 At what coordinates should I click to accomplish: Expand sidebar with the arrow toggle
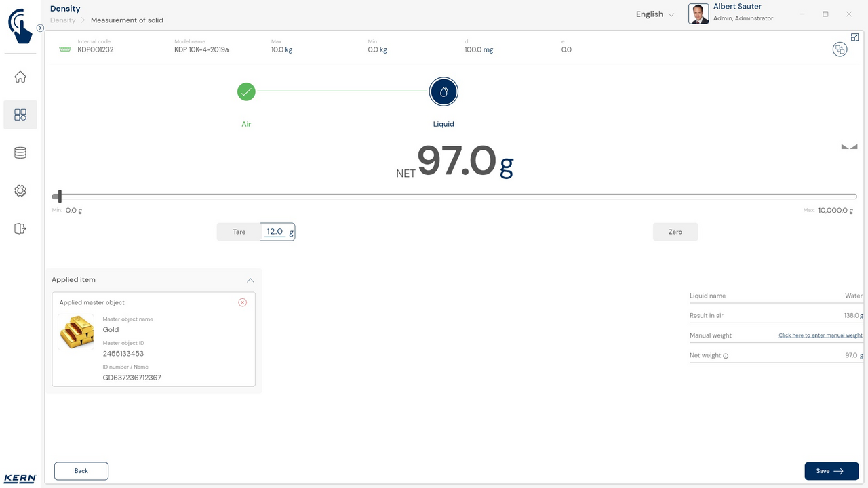[40, 28]
